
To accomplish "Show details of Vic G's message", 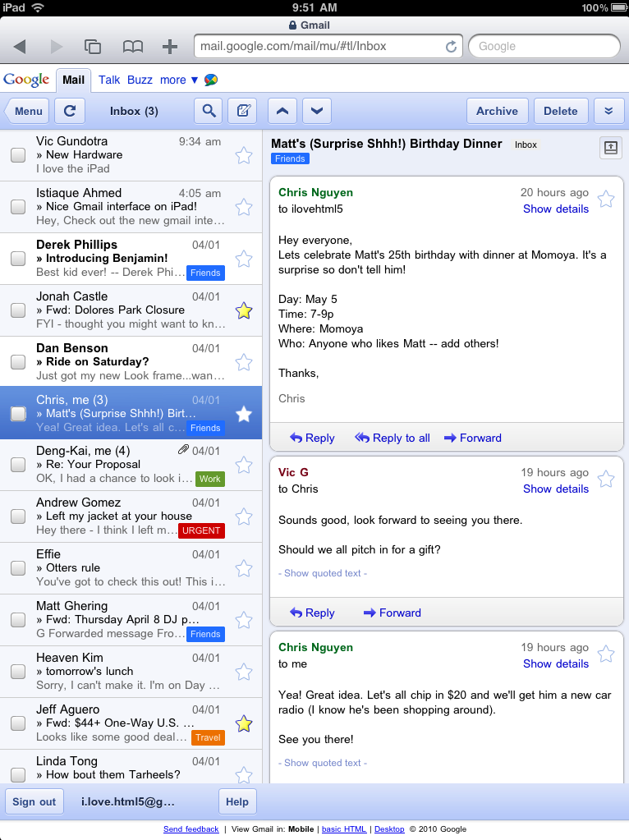I will point(555,489).
